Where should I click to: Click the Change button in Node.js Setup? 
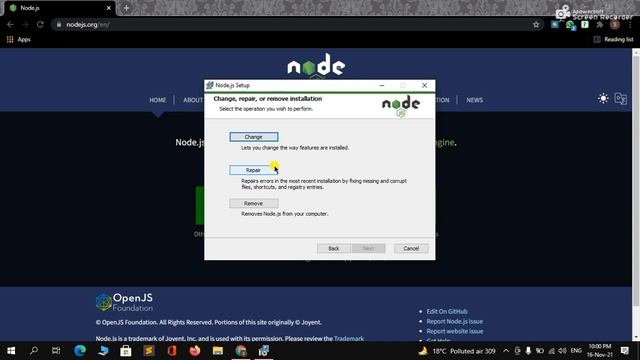253,137
